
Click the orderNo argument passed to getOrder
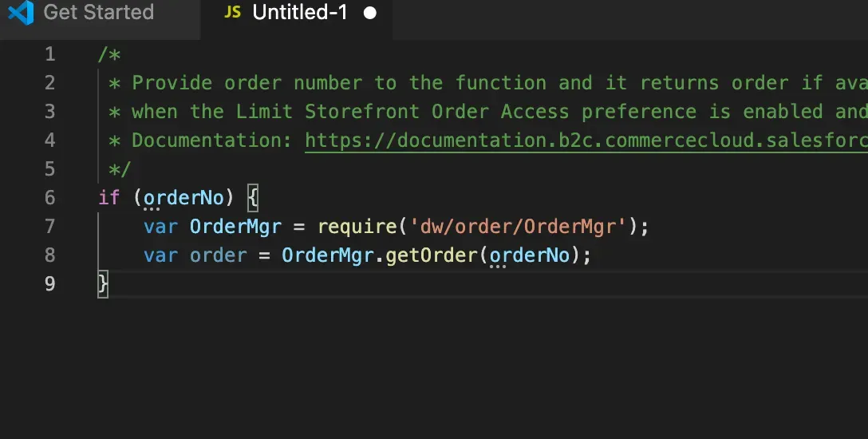(530, 255)
